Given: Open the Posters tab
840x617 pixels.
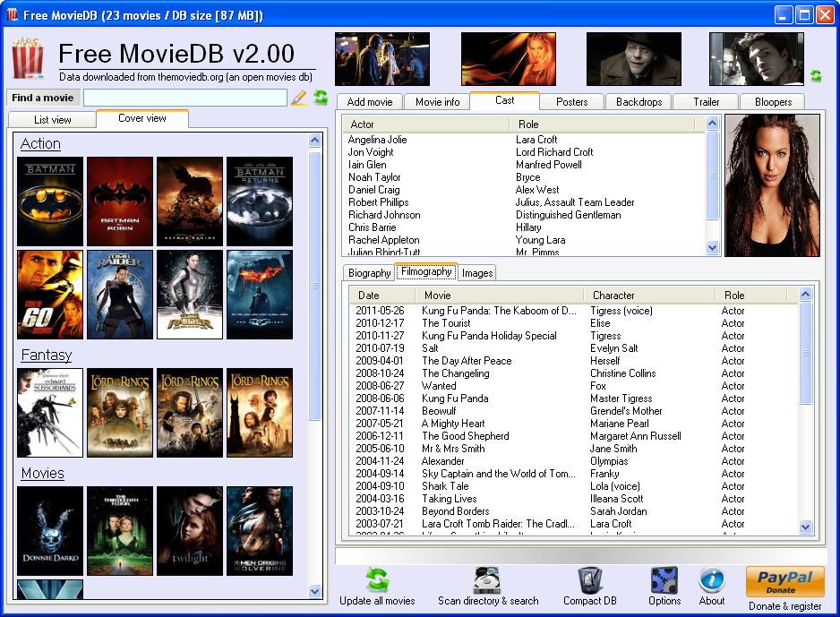Looking at the screenshot, I should point(571,102).
